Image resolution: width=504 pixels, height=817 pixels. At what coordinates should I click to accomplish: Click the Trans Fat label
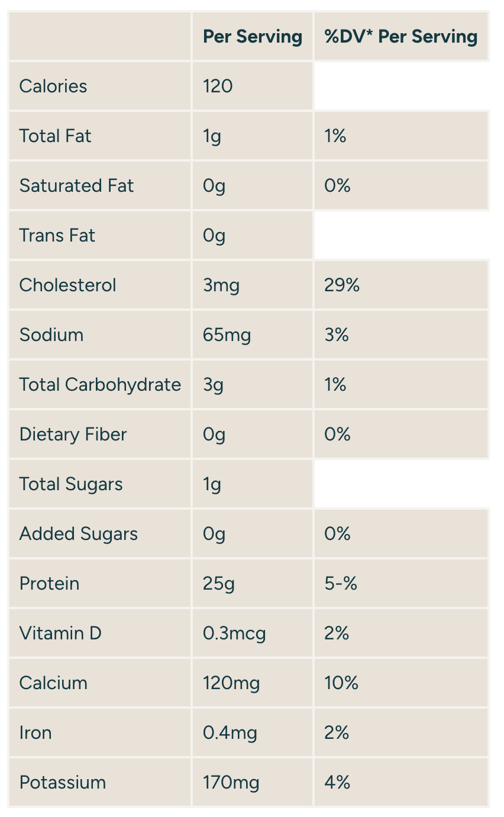[x=57, y=236]
